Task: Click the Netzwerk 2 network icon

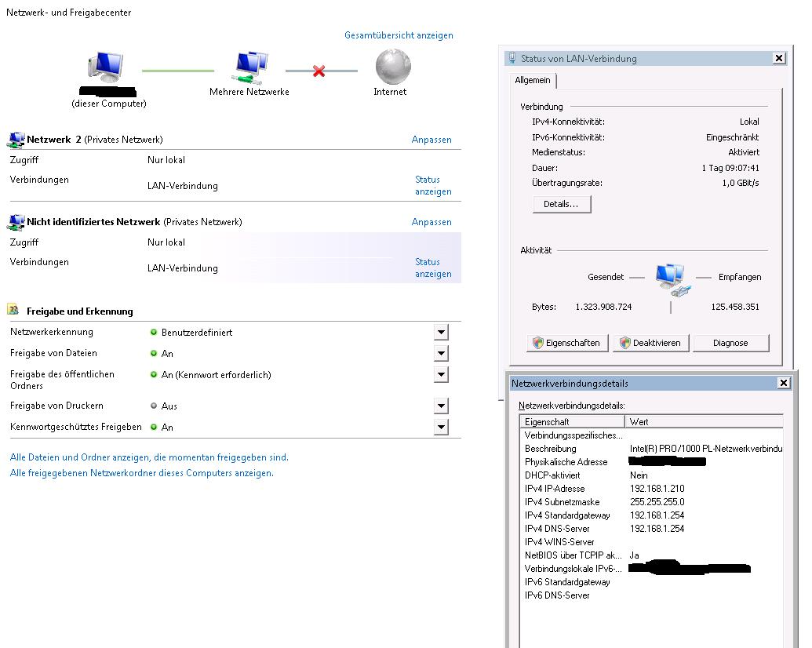Action: pos(16,140)
